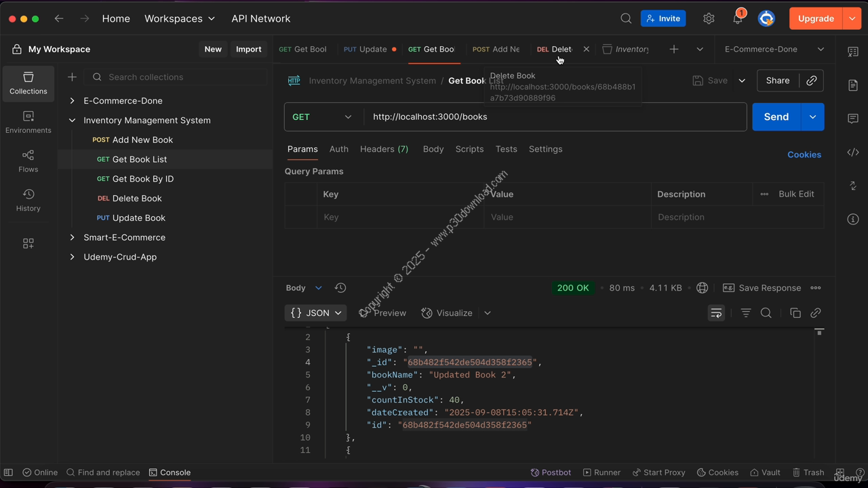
Task: Open the code snippet panel icon
Action: [x=853, y=152]
